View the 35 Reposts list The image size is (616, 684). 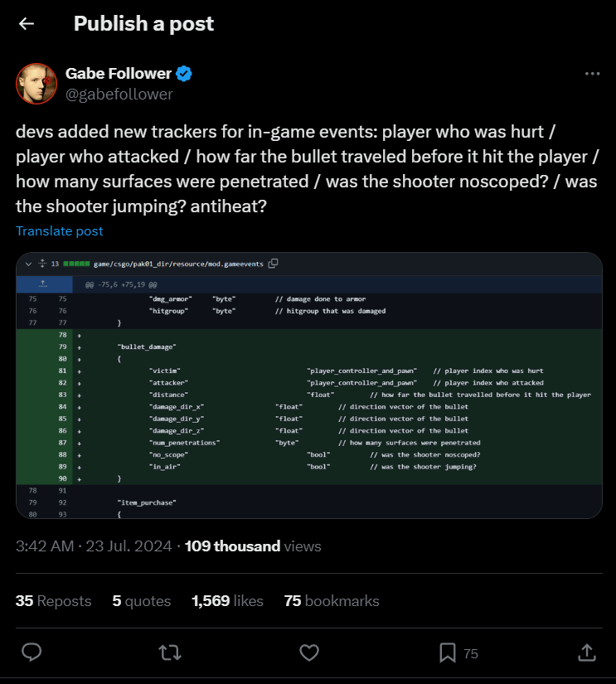53,600
